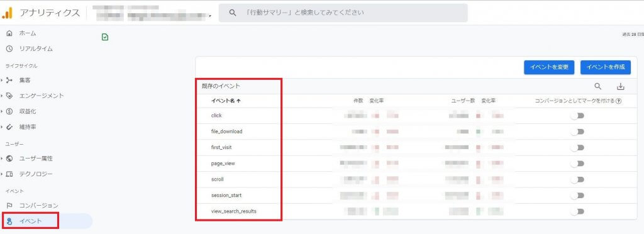Expand the ユーザー属性 section arrow
This screenshot has width=644, height=234.
[2, 159]
